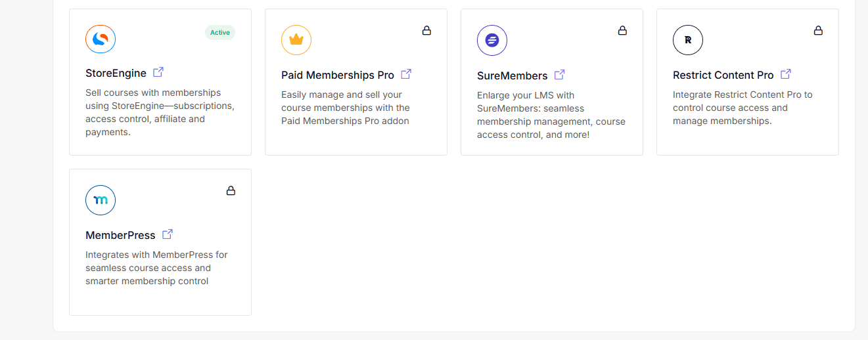Click the SureMembers logo icon
Image resolution: width=868 pixels, height=340 pixels.
click(492, 40)
